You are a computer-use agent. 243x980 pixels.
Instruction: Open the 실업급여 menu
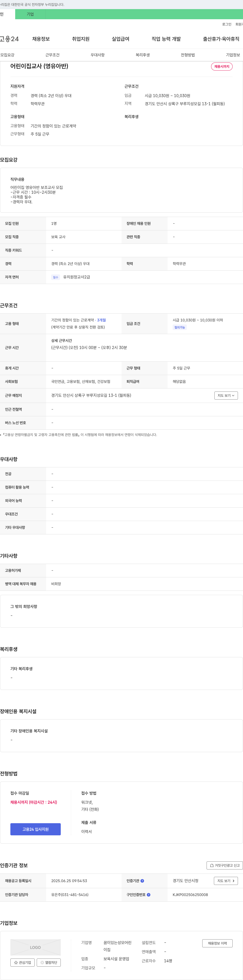[x=120, y=39]
